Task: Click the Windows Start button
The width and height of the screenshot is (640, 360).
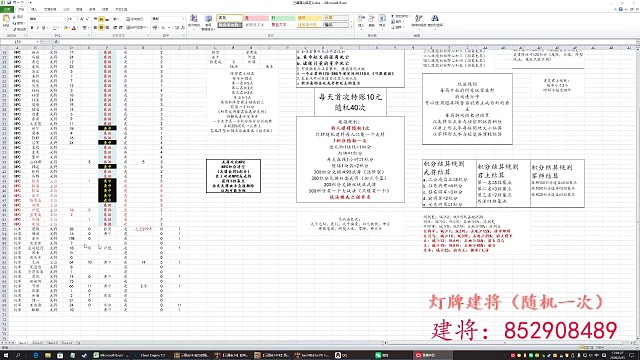Action: click(6, 356)
